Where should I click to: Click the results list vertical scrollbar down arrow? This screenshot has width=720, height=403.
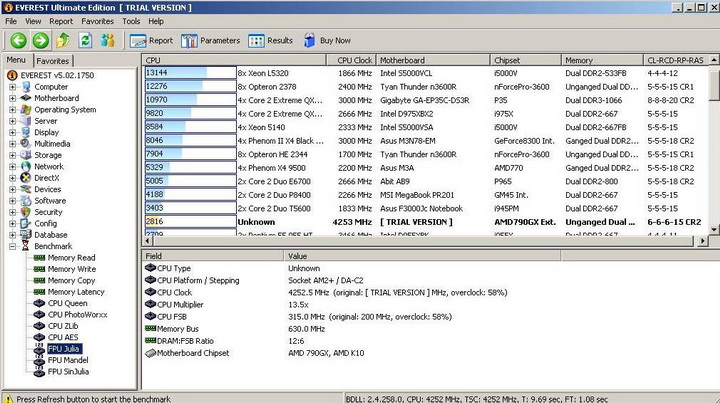click(x=714, y=229)
